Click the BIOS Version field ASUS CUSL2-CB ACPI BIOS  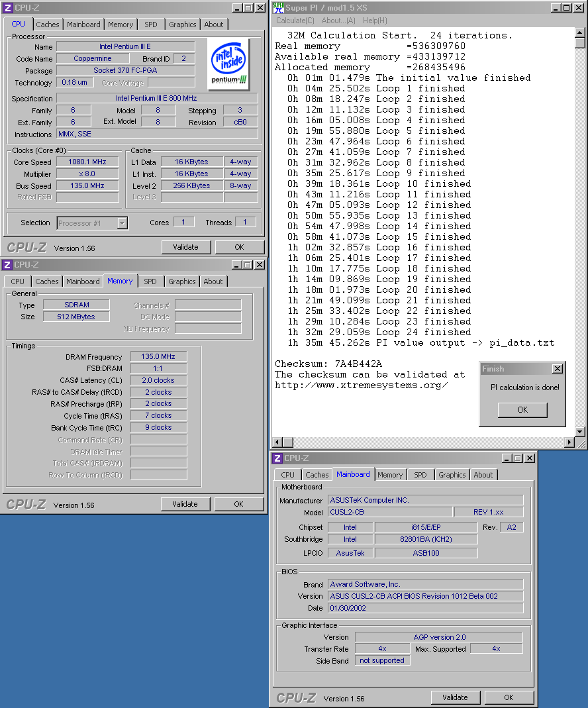426,596
